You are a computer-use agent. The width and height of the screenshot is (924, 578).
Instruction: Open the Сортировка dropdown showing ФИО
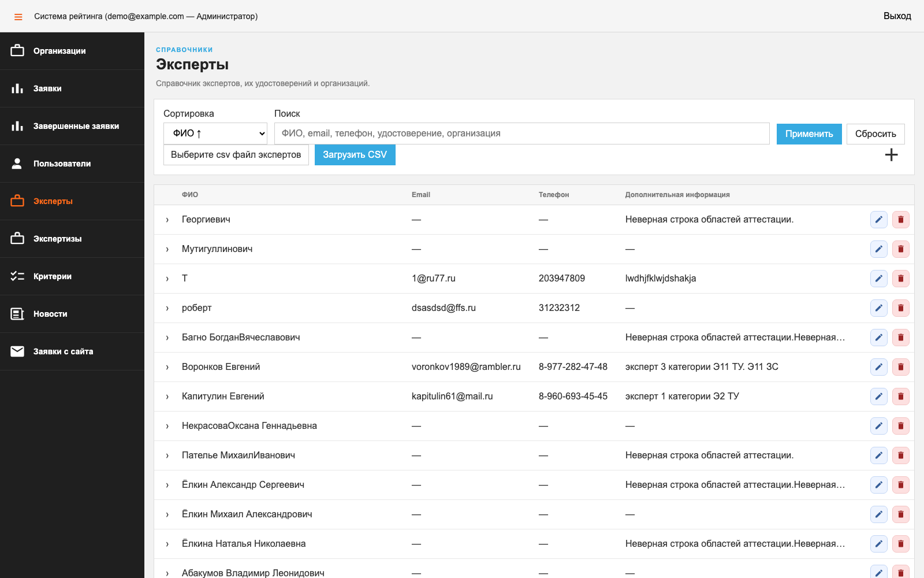click(215, 134)
